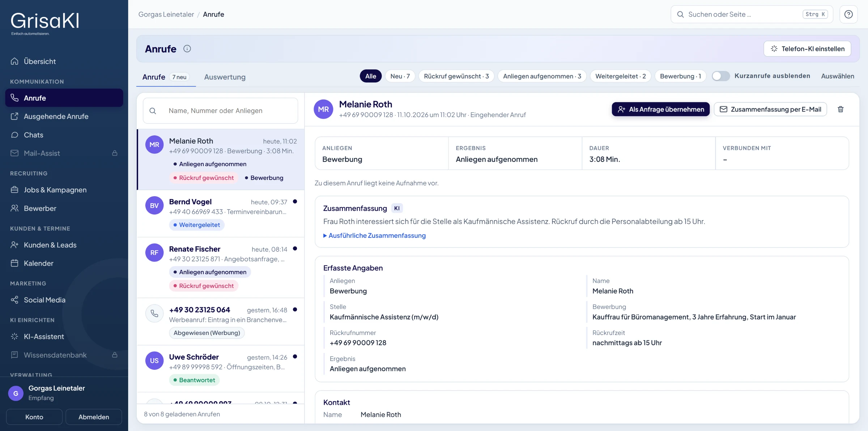Click Gorgas Leinetaler breadcrumb
The width and height of the screenshot is (868, 431).
coord(166,14)
